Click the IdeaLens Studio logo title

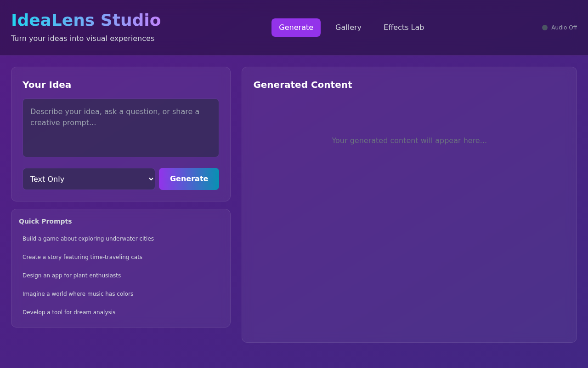[86, 20]
